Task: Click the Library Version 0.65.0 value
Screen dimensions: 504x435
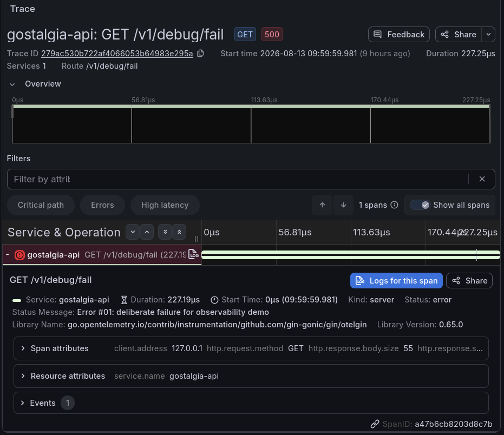Action: pyautogui.click(x=451, y=325)
